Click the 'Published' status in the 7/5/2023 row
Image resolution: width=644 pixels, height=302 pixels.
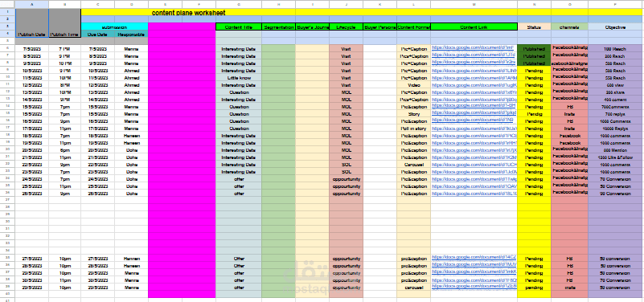coord(534,49)
